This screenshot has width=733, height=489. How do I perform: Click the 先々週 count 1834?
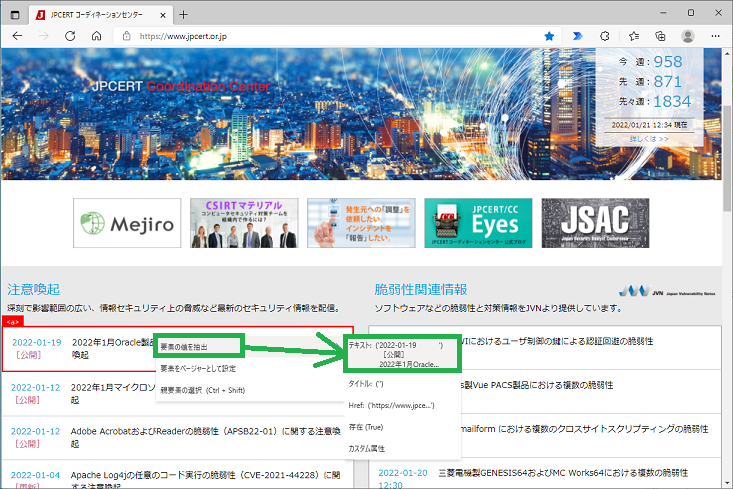672,101
